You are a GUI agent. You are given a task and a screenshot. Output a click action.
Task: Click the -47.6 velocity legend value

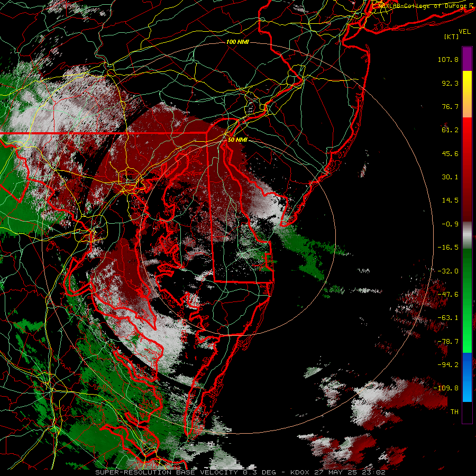click(448, 295)
